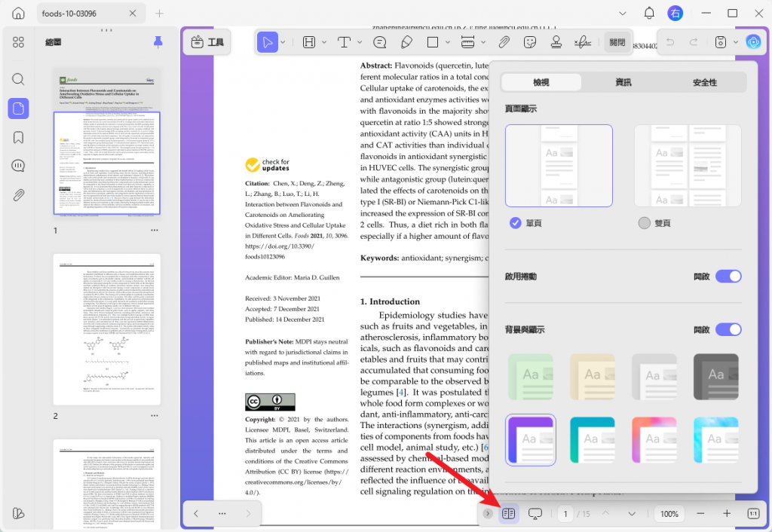Toggle the 啟用捲動 scrolling switch
The image size is (772, 532).
coord(728,277)
